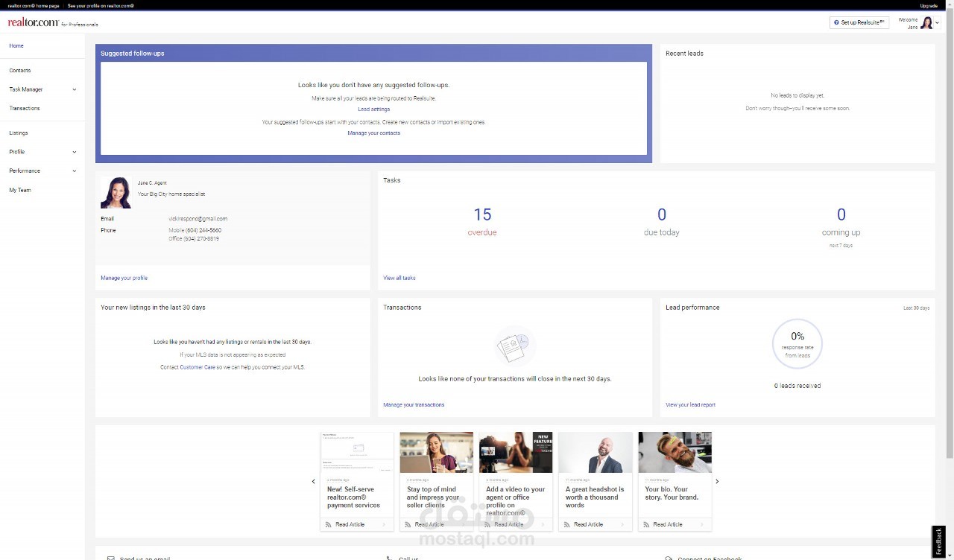Viewport: 954px width, 560px height.
Task: Open Your bio article image
Action: pos(675,452)
